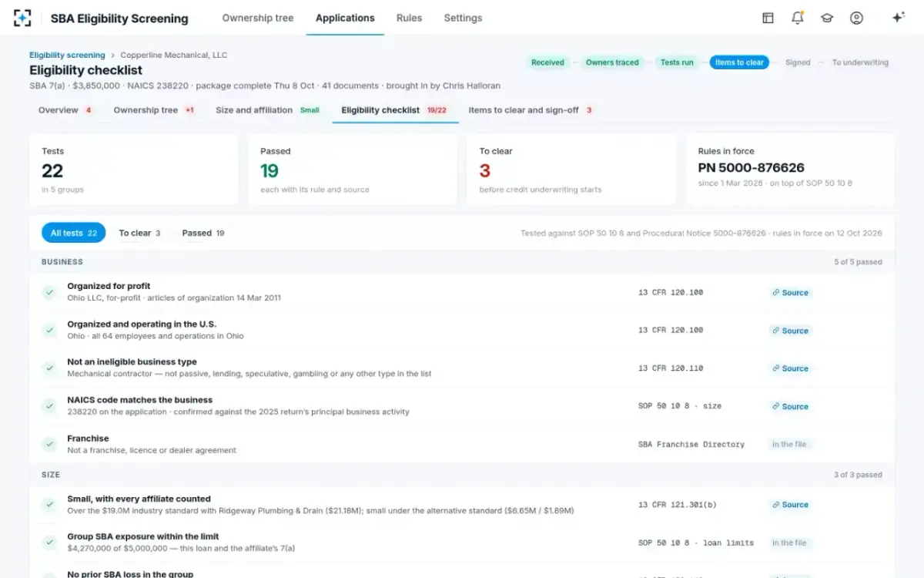Open the Settings navigation item

tap(463, 18)
